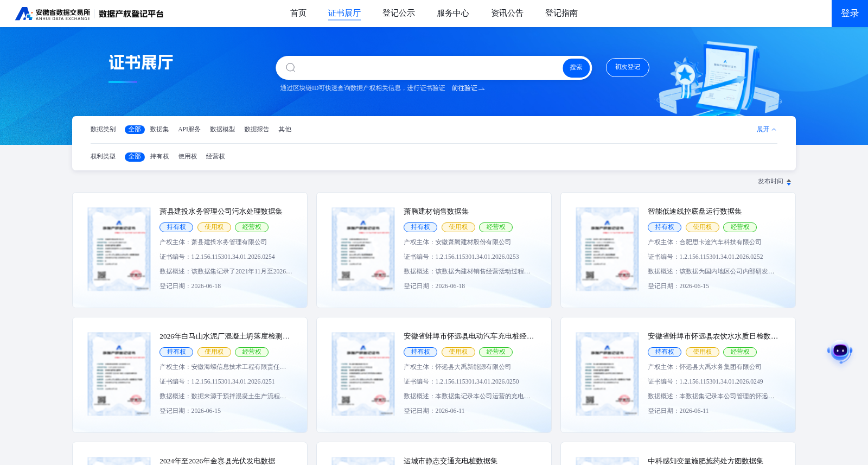The image size is (868, 465).
Task: Focus the certificate search input field
Action: pos(429,68)
